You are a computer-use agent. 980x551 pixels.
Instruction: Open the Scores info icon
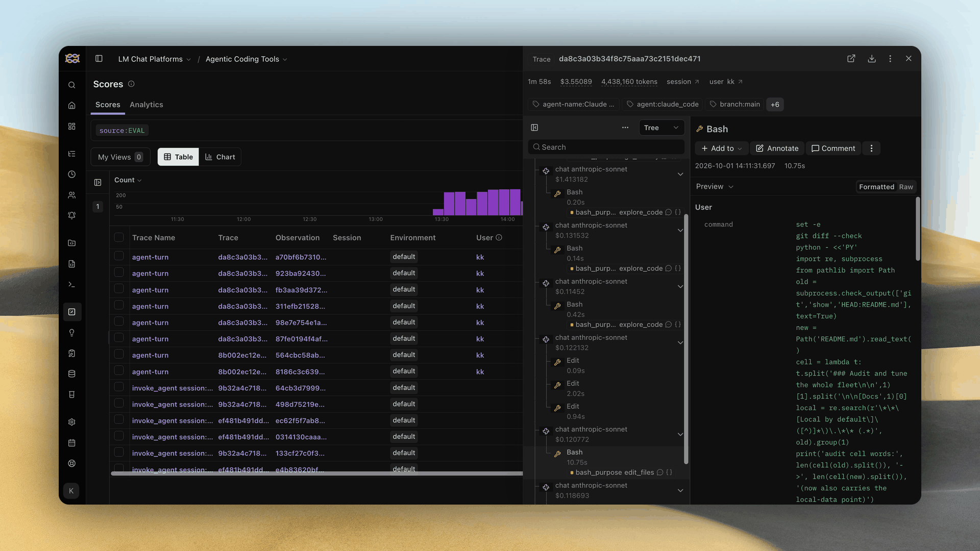point(131,84)
